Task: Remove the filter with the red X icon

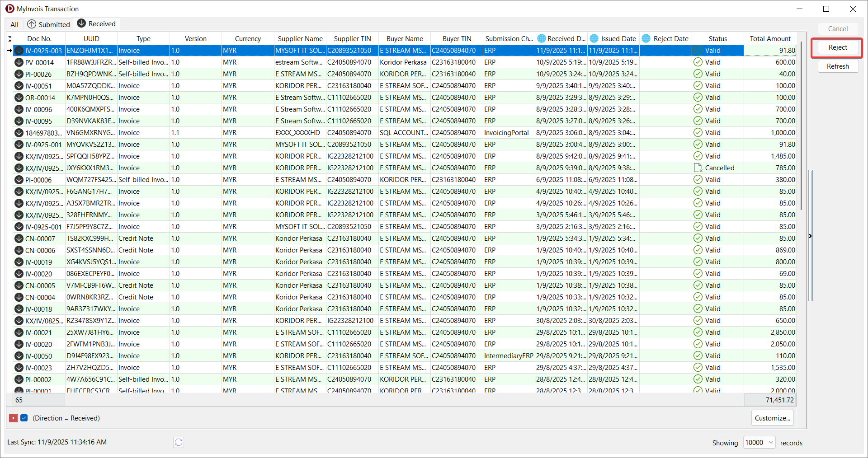Action: click(14, 418)
